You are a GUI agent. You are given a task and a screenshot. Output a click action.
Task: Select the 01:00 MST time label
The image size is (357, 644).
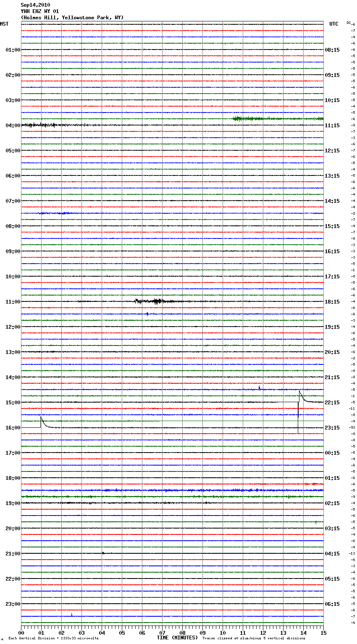coord(13,50)
